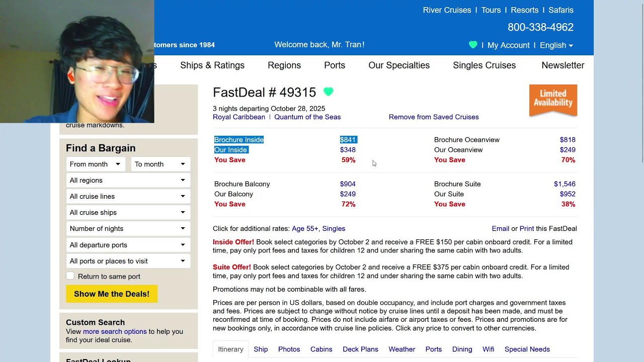Switch to the Photos tab
Screen dimensions: 644x362
point(289,349)
